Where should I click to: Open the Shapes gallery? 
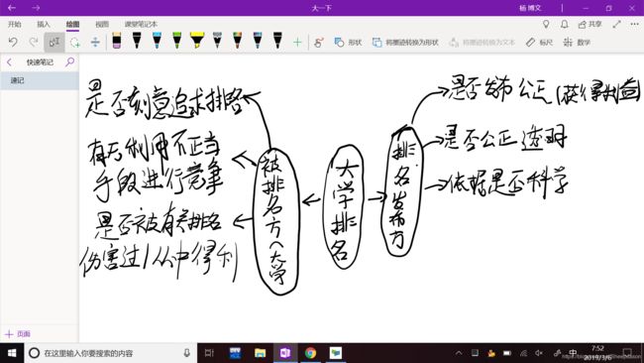pos(348,42)
